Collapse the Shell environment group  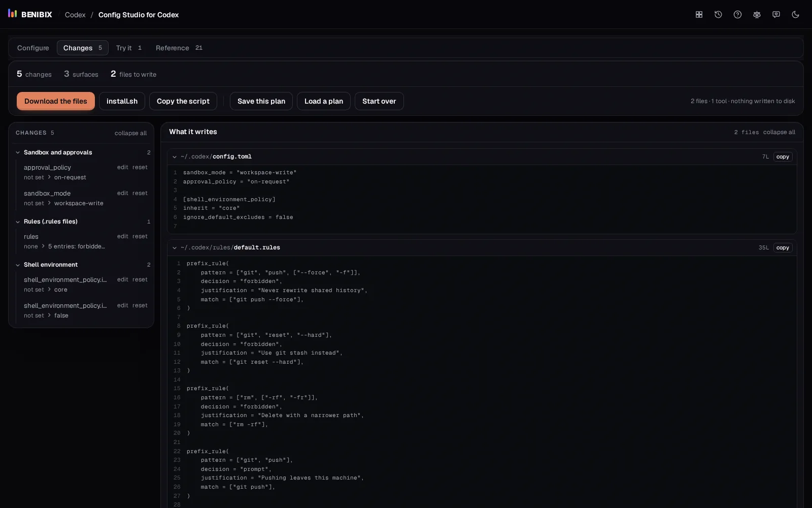click(x=18, y=265)
